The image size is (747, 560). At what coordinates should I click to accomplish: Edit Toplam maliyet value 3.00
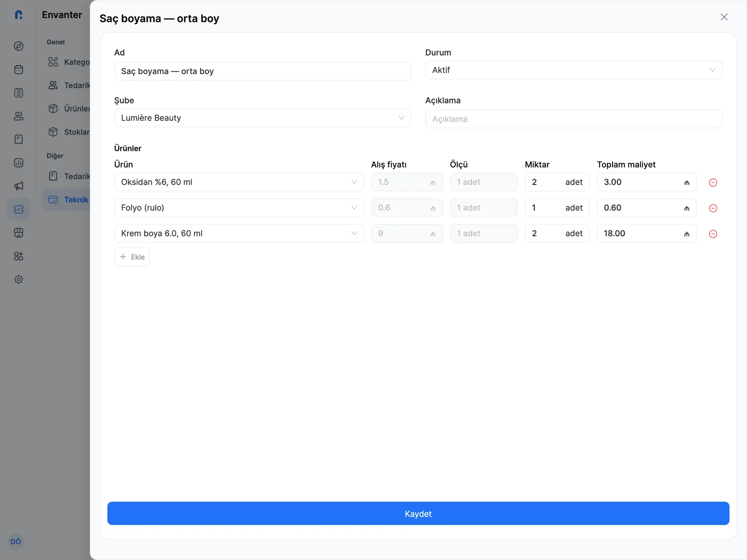[x=647, y=182]
